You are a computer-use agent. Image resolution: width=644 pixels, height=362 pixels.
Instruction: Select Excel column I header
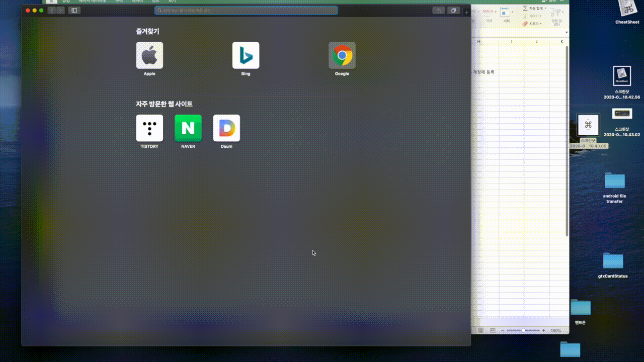[x=512, y=41]
